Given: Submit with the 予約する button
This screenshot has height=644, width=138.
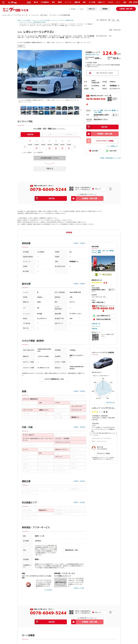Looking at the screenshot, I should point(50,169).
